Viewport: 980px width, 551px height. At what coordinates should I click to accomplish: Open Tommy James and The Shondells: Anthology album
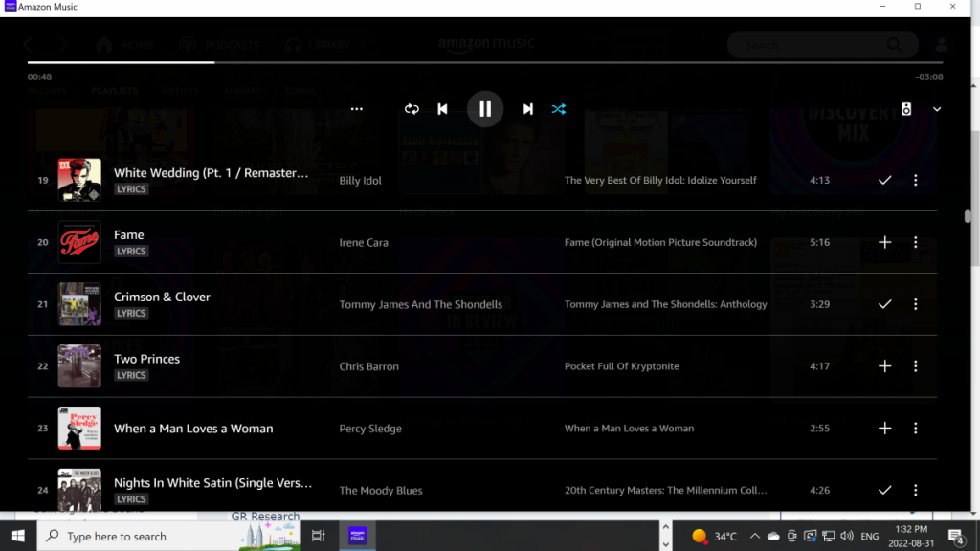666,304
